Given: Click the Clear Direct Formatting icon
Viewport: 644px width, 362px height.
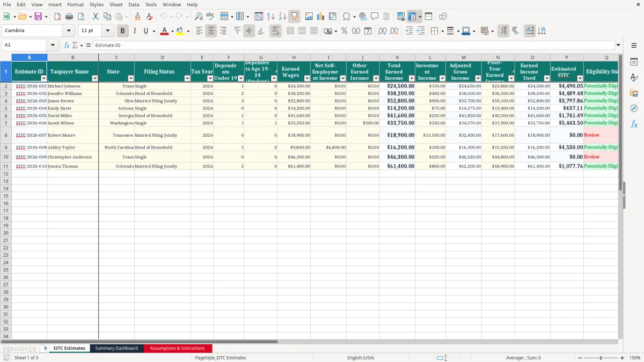Looking at the screenshot, I should 149,17.
